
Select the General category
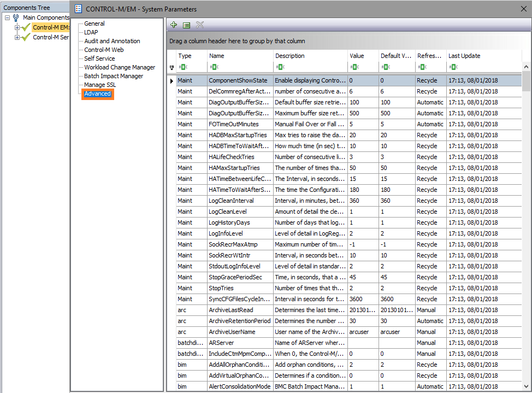(x=94, y=24)
